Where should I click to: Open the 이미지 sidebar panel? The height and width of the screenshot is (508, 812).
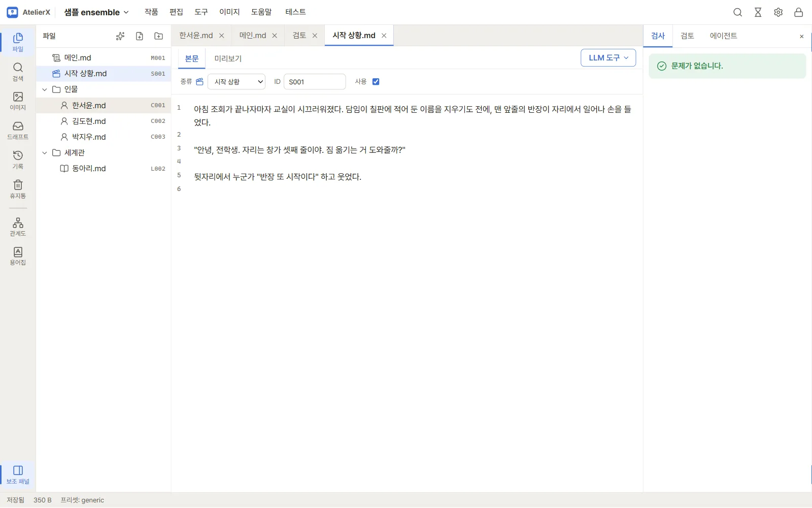click(x=18, y=101)
